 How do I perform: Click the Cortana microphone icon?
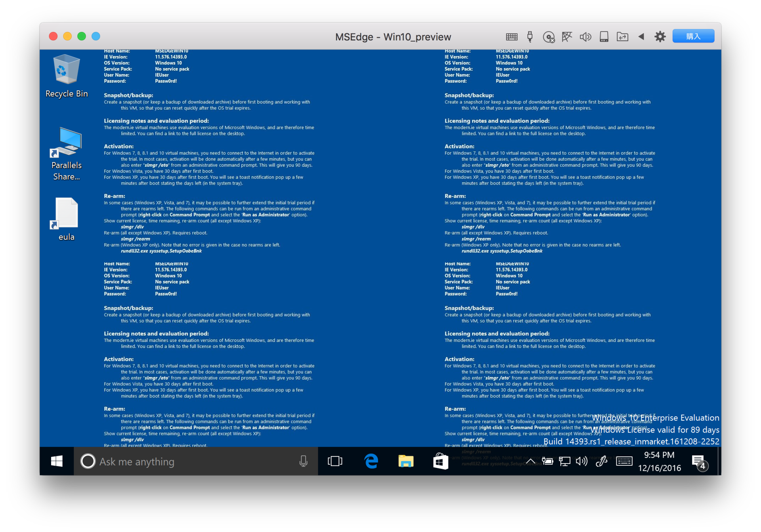[x=303, y=461]
